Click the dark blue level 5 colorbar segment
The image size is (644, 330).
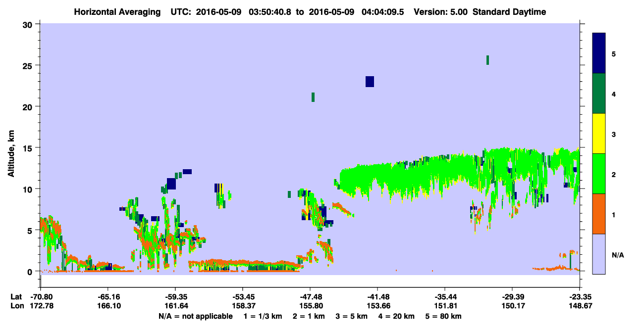pyautogui.click(x=599, y=53)
